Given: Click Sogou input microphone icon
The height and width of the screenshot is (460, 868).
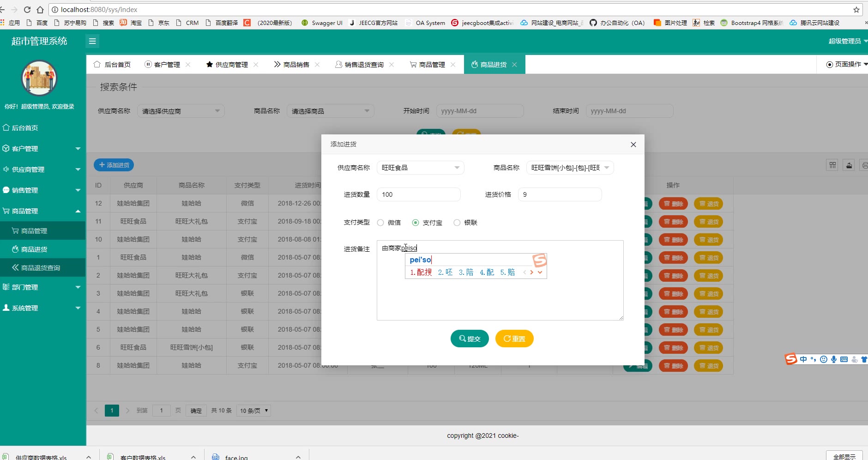Looking at the screenshot, I should point(834,359).
